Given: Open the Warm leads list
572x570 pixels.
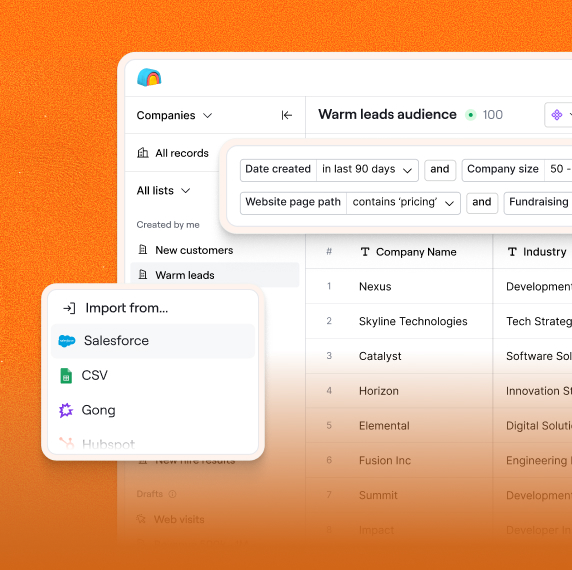Looking at the screenshot, I should tap(215, 275).
